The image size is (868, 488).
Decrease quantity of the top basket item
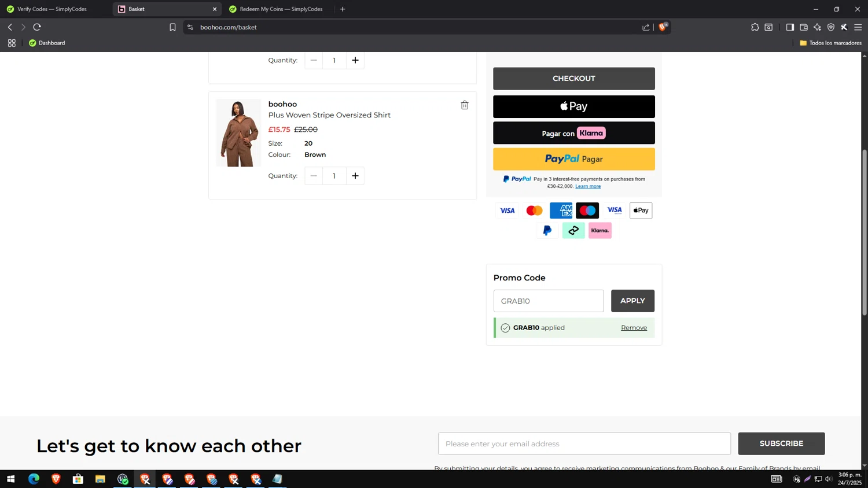coord(314,60)
